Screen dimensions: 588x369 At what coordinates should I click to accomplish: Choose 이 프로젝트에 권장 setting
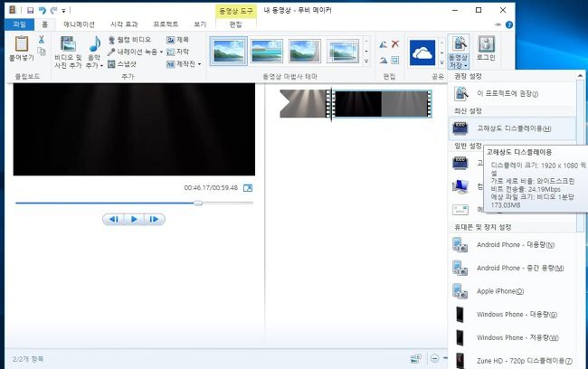(512, 93)
